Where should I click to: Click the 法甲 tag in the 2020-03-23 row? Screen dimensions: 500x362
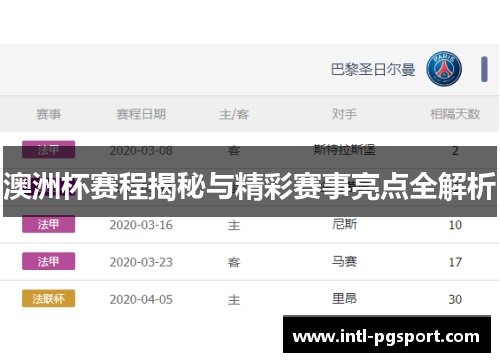49,261
